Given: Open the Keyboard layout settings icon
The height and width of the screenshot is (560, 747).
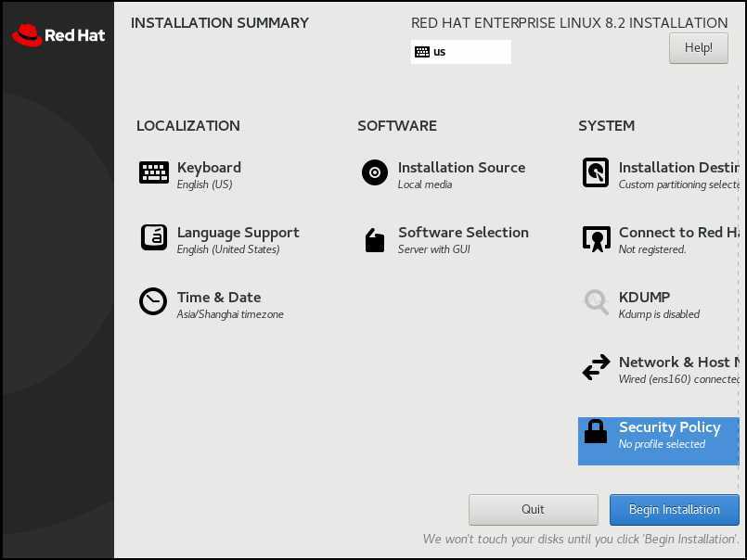Looking at the screenshot, I should 153,172.
